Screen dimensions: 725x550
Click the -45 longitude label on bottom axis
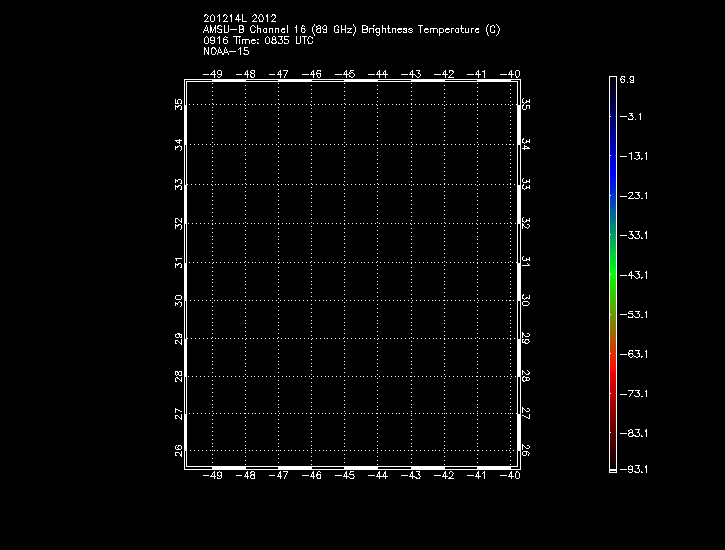point(345,476)
